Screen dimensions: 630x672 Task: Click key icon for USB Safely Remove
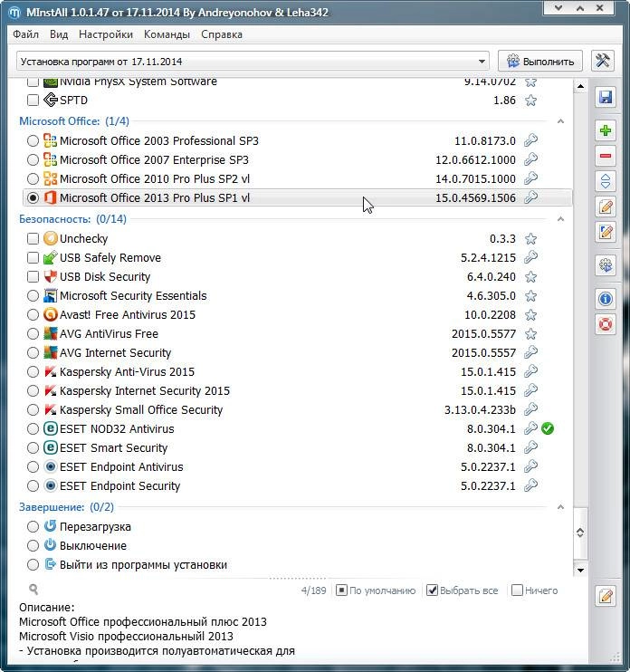click(530, 257)
